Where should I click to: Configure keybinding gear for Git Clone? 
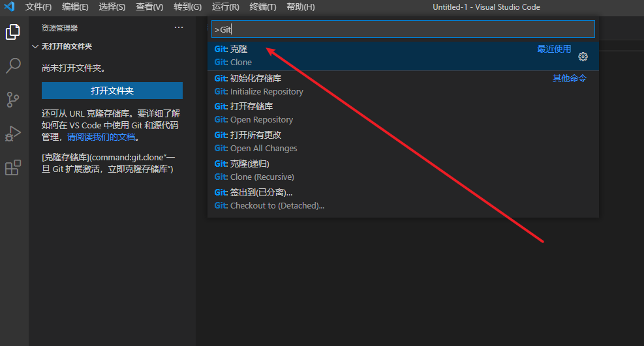tap(583, 57)
